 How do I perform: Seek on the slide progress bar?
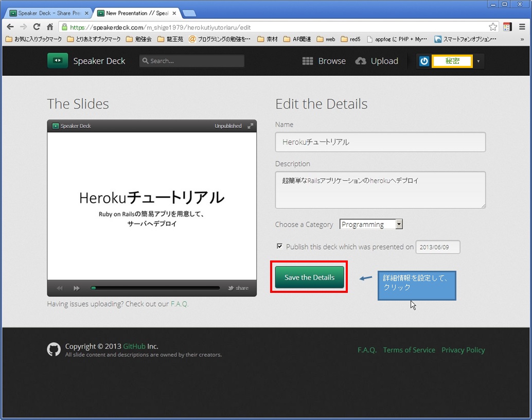coord(155,288)
